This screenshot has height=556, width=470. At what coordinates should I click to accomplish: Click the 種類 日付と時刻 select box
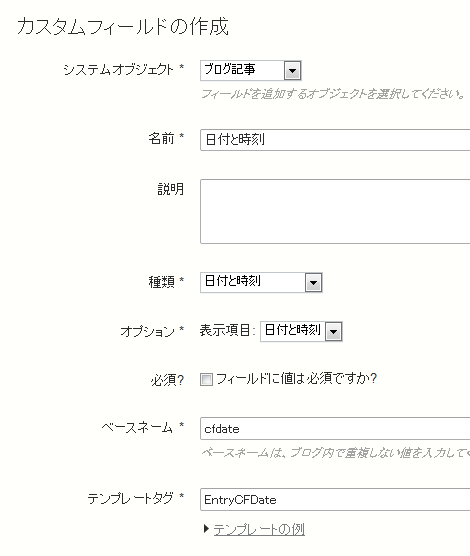pyautogui.click(x=261, y=283)
